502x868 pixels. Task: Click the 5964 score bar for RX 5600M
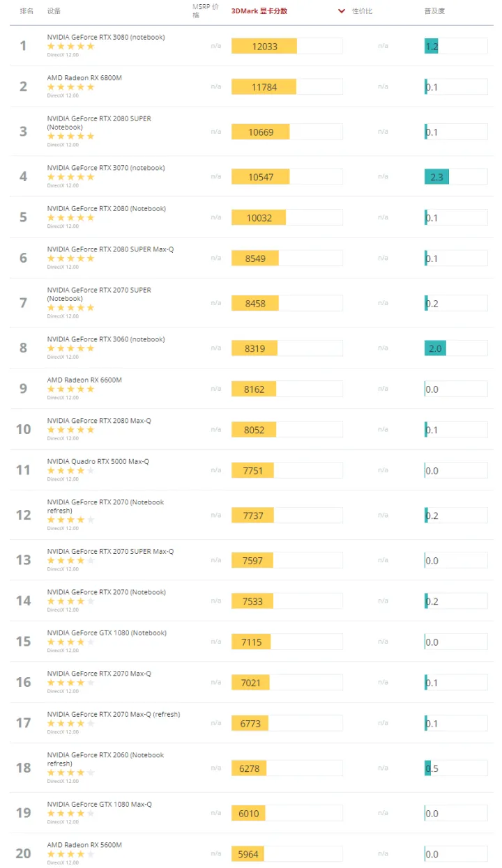248,854
